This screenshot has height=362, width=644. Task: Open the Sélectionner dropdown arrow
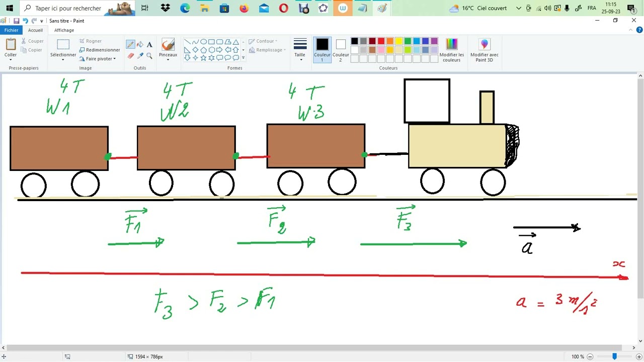63,60
